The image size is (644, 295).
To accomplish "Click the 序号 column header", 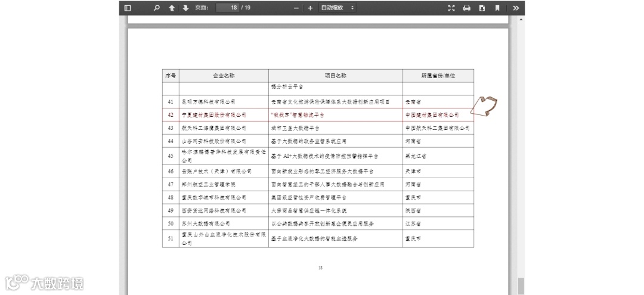I will (x=171, y=76).
